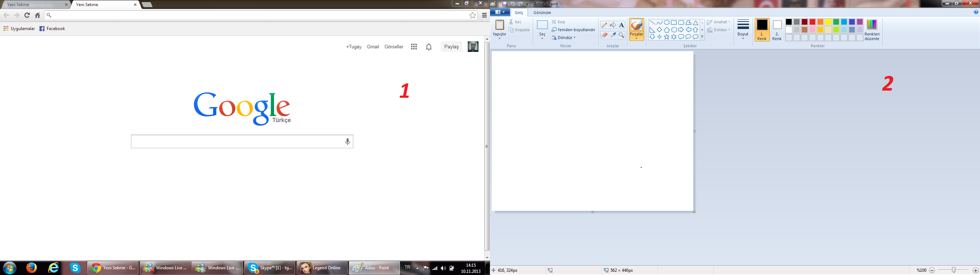Choose the straight Line shape

[652, 23]
